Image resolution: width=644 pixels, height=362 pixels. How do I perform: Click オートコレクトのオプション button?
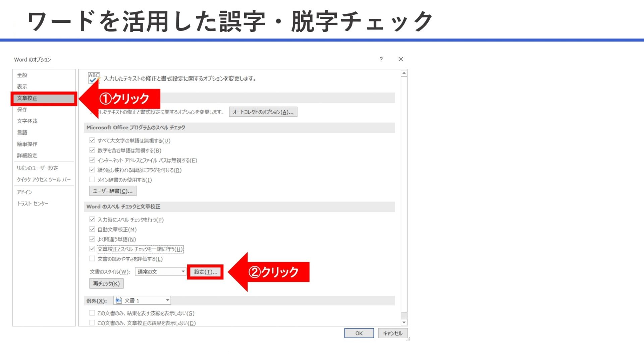point(263,112)
